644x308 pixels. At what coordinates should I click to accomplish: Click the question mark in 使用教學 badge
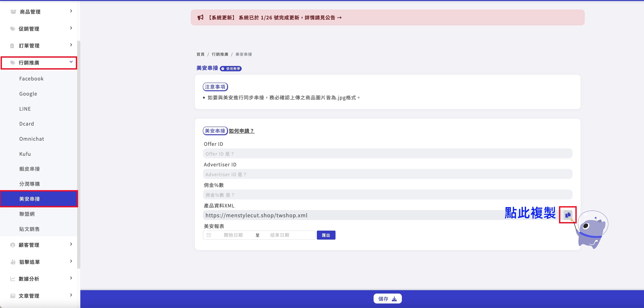click(223, 69)
